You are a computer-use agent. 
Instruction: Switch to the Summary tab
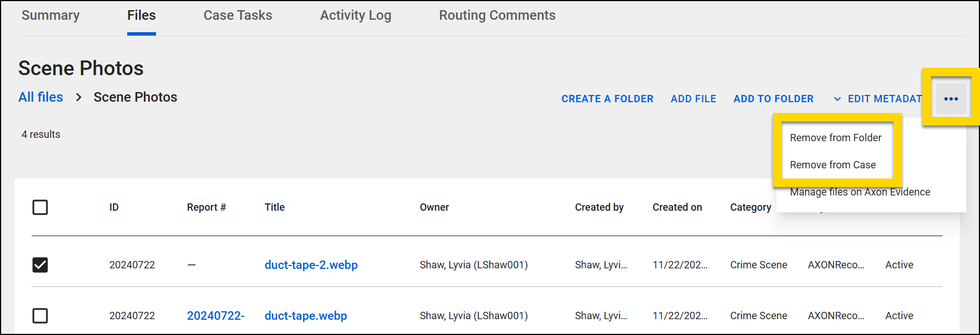(50, 16)
